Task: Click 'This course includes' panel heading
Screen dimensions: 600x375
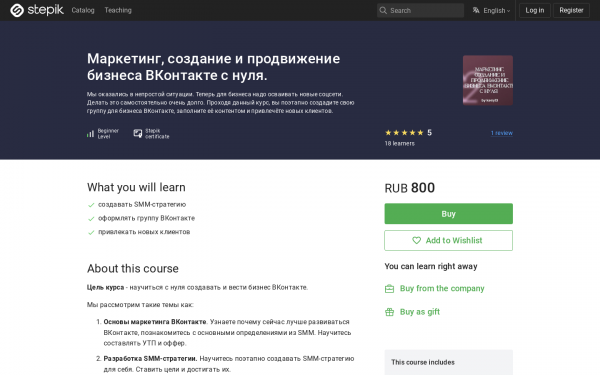Action: [423, 362]
